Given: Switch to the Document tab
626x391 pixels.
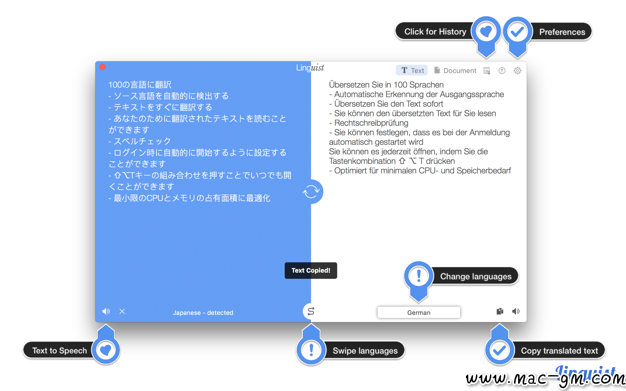Looking at the screenshot, I should (455, 70).
